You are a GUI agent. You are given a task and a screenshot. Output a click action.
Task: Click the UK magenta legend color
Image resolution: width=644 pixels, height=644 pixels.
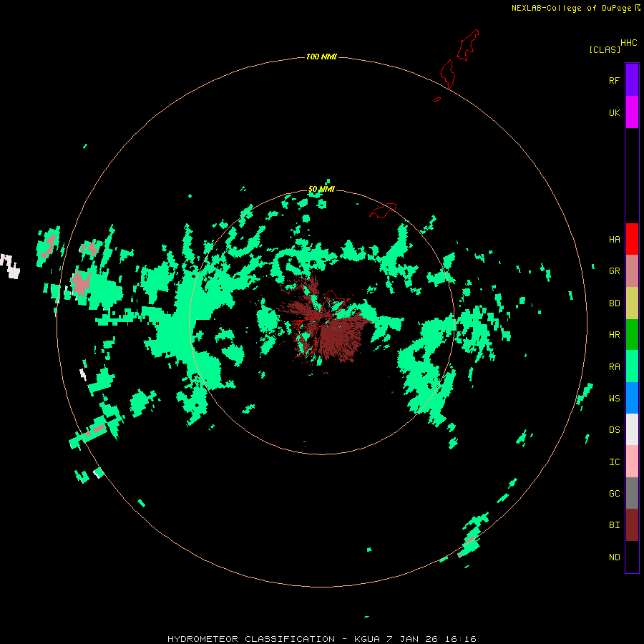632,112
